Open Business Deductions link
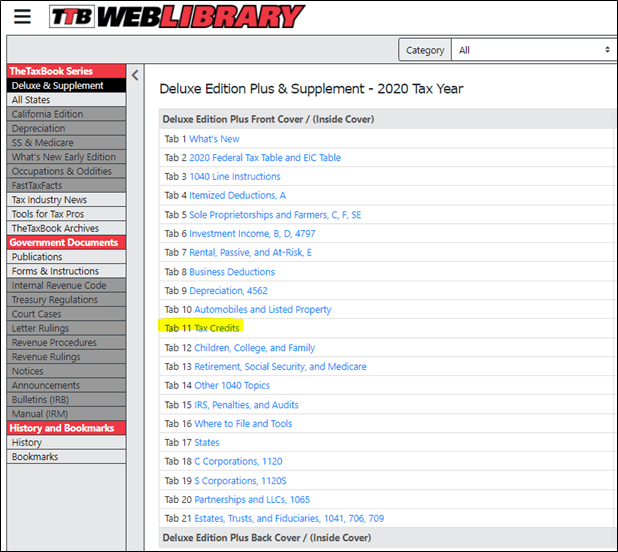The image size is (618, 552). (232, 272)
